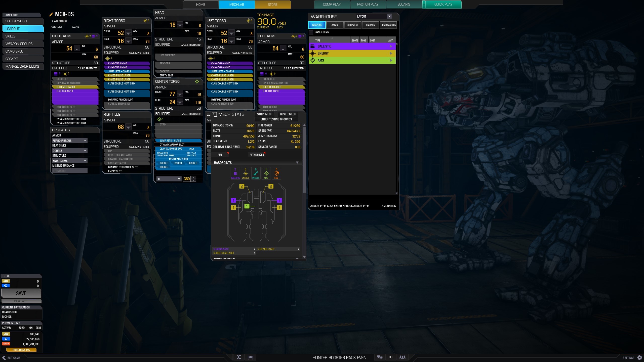The image size is (644, 362).
Task: Open the AMS weapons category in warehouse
Action: click(x=352, y=60)
